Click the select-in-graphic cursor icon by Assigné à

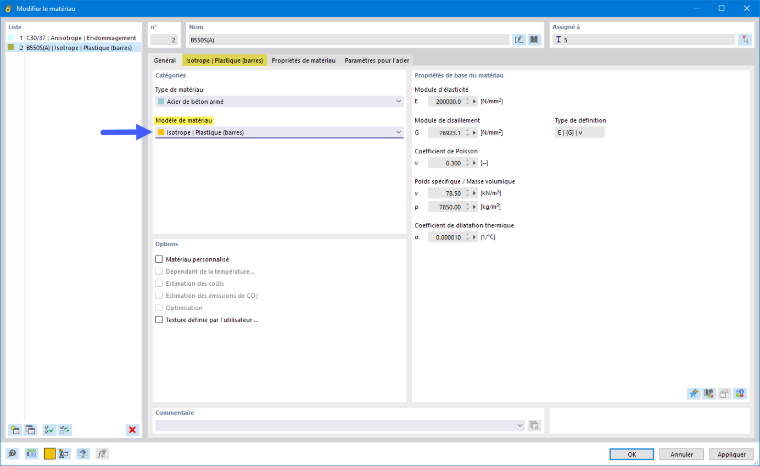[x=744, y=40]
